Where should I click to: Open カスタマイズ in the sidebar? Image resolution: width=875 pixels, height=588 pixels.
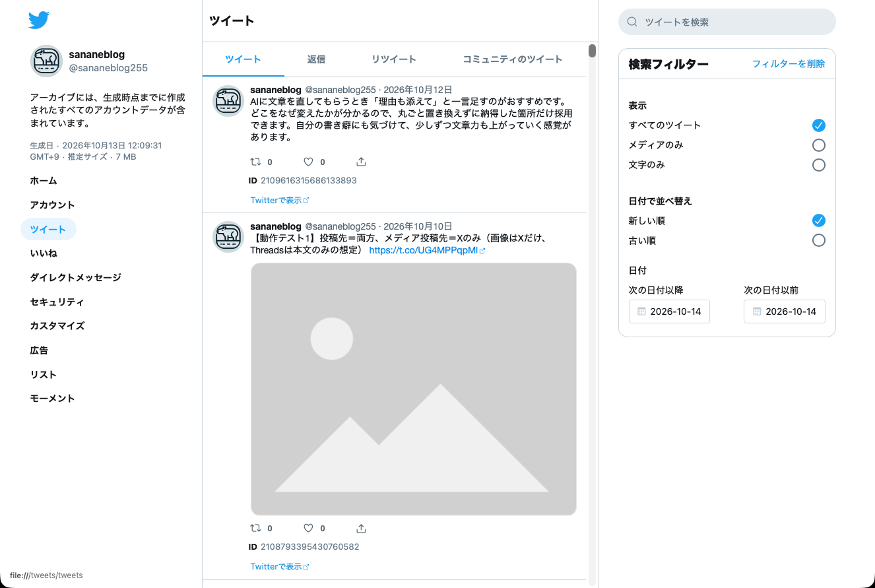click(x=57, y=326)
